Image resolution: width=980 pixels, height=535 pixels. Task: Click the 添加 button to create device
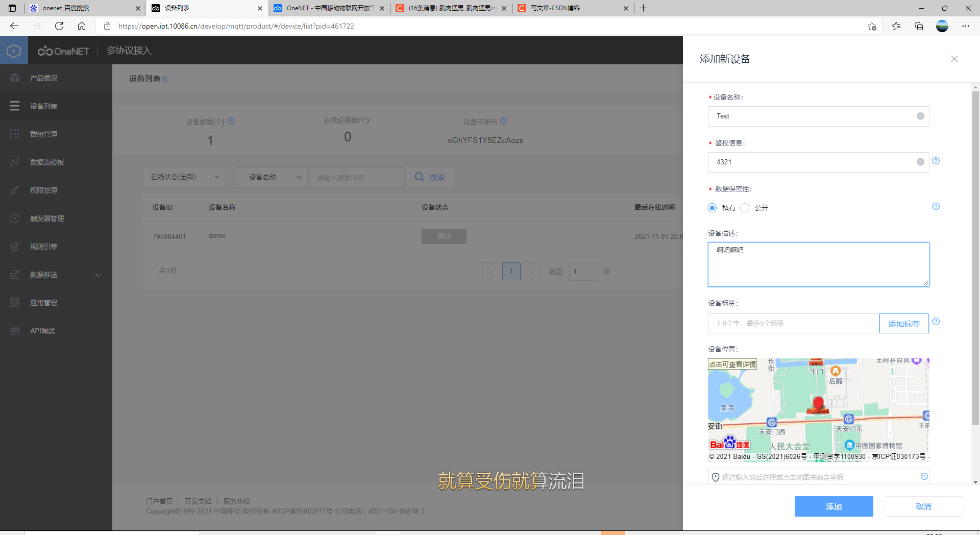coord(833,506)
